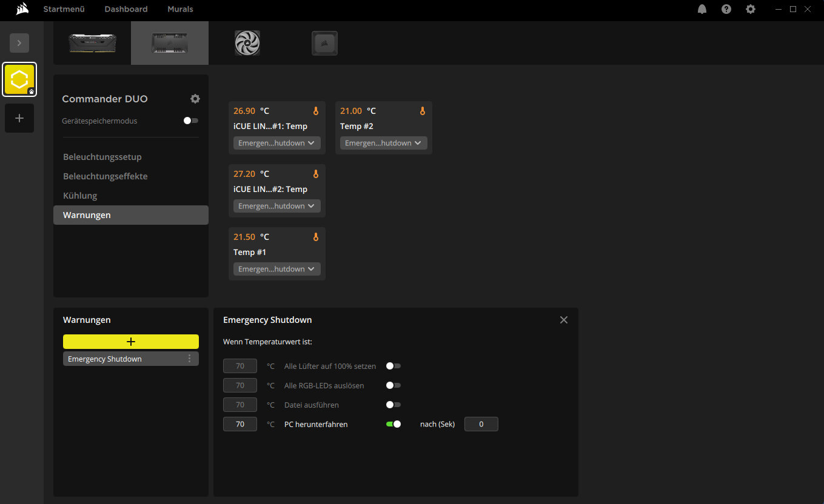The width and height of the screenshot is (824, 504).
Task: Expand the collapsed sidebar with chevron arrow
Action: [19, 43]
